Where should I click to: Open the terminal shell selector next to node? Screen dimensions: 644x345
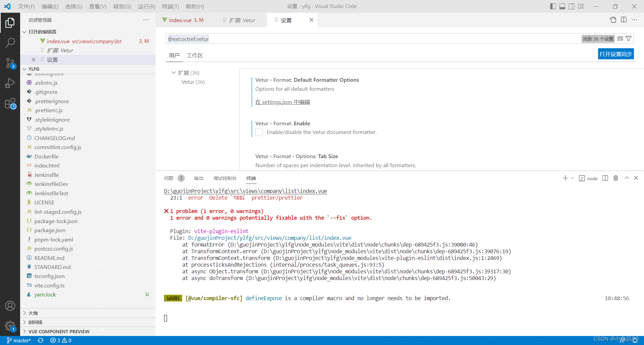(572, 178)
